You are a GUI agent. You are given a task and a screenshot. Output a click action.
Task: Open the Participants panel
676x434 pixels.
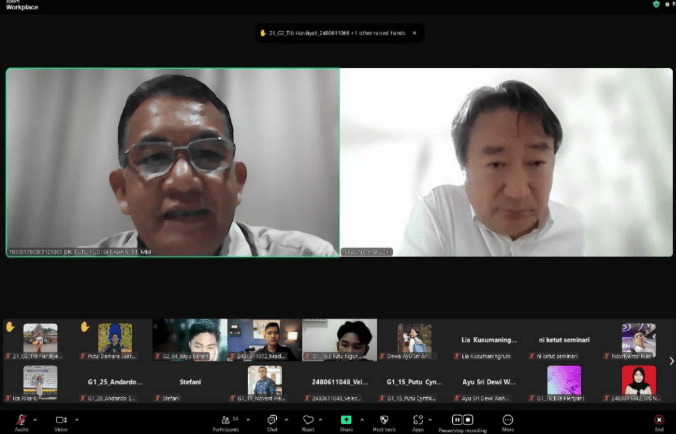tap(225, 420)
